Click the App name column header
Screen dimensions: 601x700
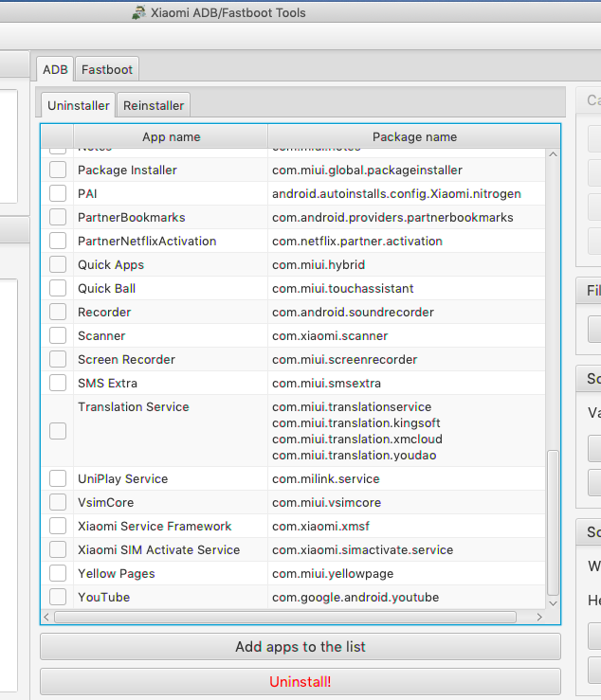pos(171,137)
